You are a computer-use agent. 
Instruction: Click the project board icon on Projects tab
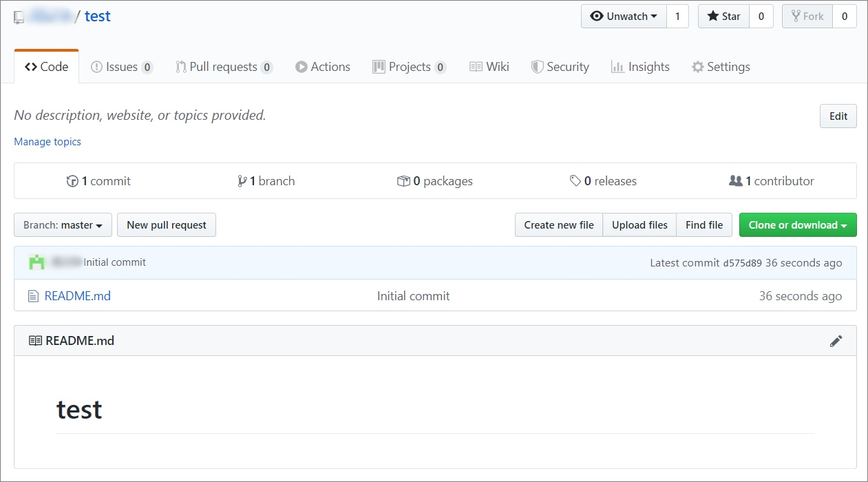379,67
